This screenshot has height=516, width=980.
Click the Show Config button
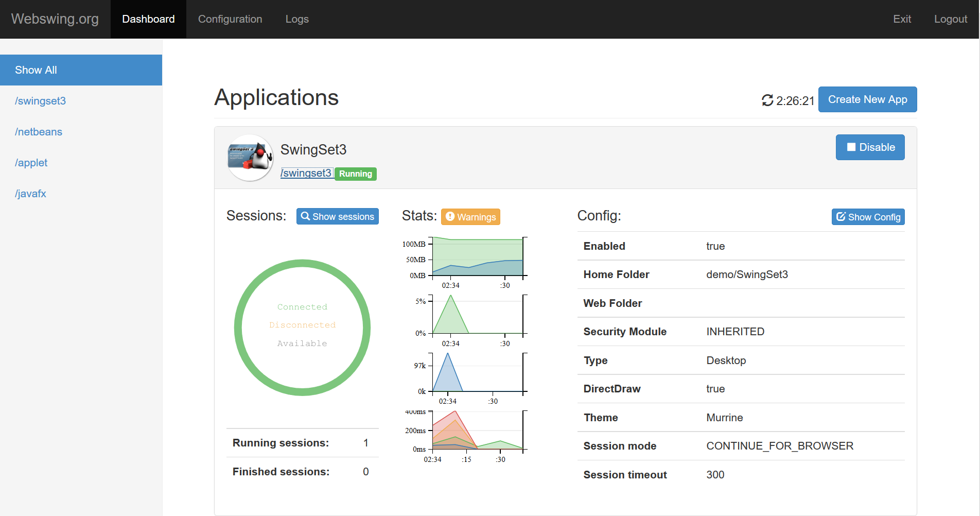pos(868,217)
